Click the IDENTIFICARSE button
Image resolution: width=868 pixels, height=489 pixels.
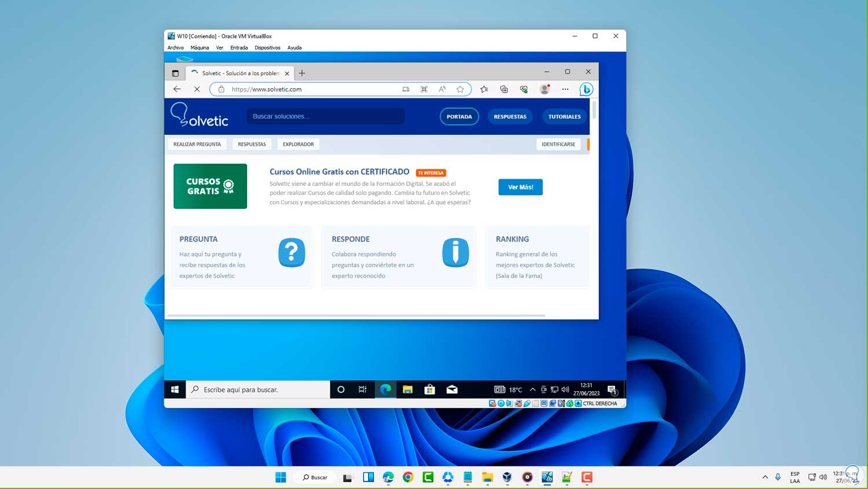(558, 144)
